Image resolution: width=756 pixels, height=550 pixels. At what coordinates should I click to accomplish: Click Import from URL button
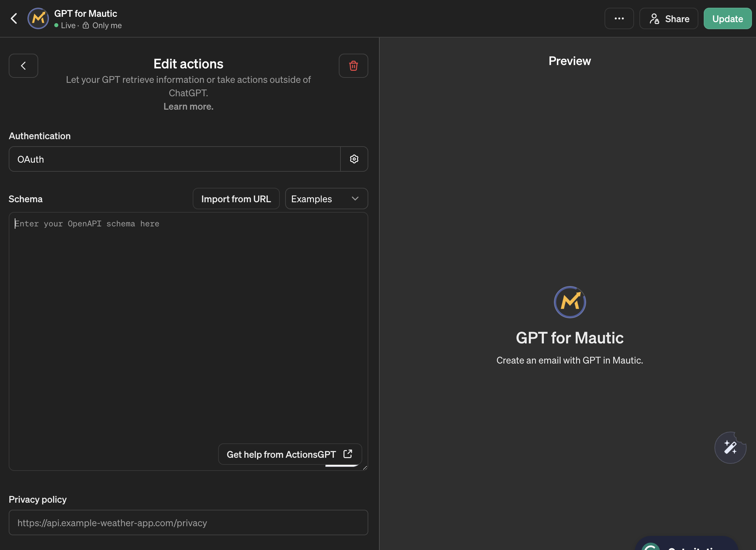pyautogui.click(x=236, y=199)
